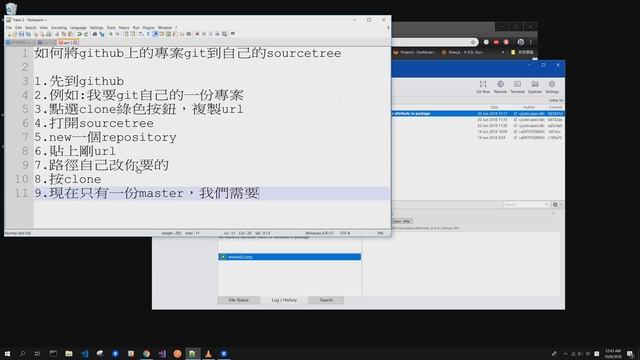Click the Open After button in SourceTree
This screenshot has height=360, width=640.
[x=402, y=221]
